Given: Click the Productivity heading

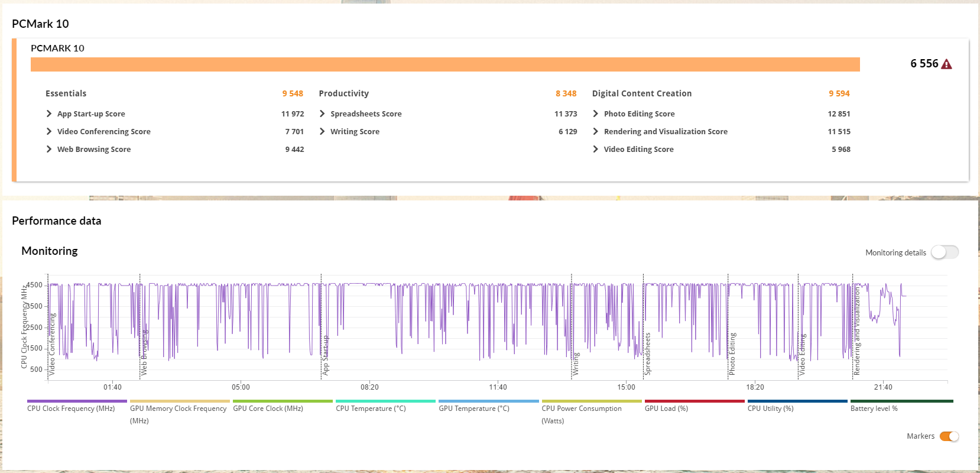Looking at the screenshot, I should tap(343, 93).
